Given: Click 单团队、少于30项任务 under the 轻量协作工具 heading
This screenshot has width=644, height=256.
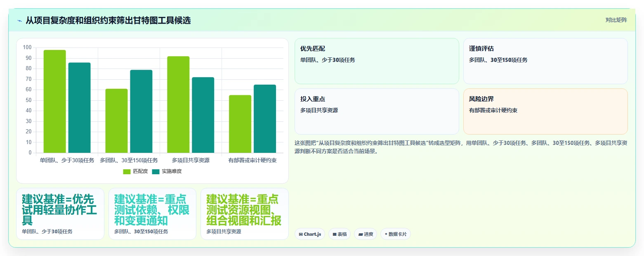Looking at the screenshot, I should 47,232.
